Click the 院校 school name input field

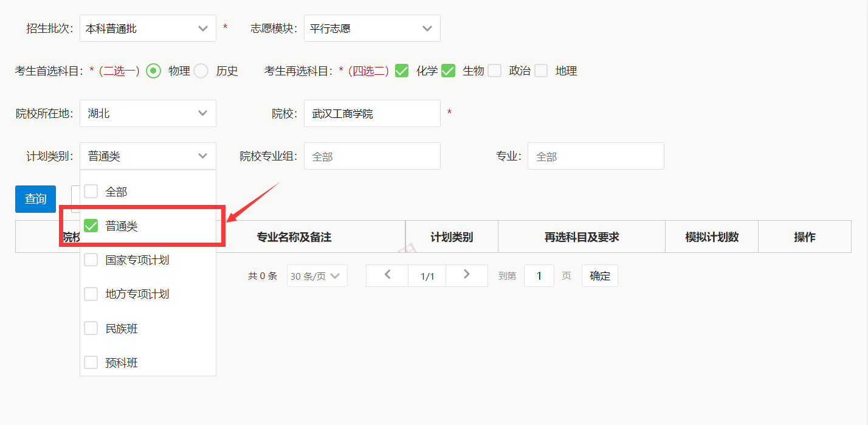(x=371, y=113)
